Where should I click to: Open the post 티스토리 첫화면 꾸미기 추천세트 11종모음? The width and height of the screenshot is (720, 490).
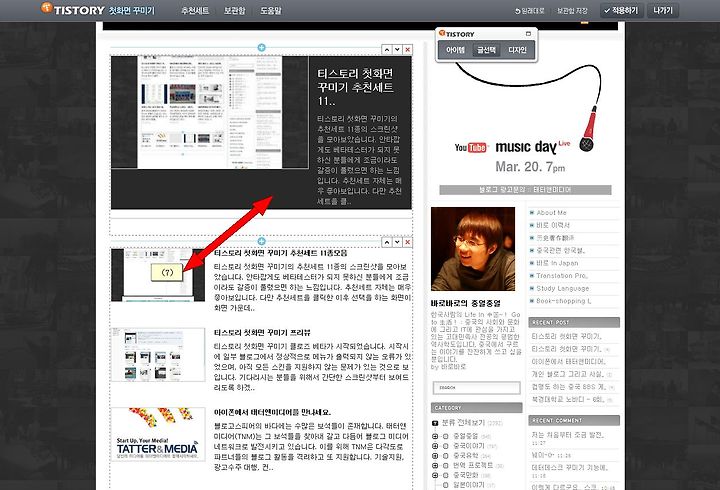pyautogui.click(x=281, y=253)
